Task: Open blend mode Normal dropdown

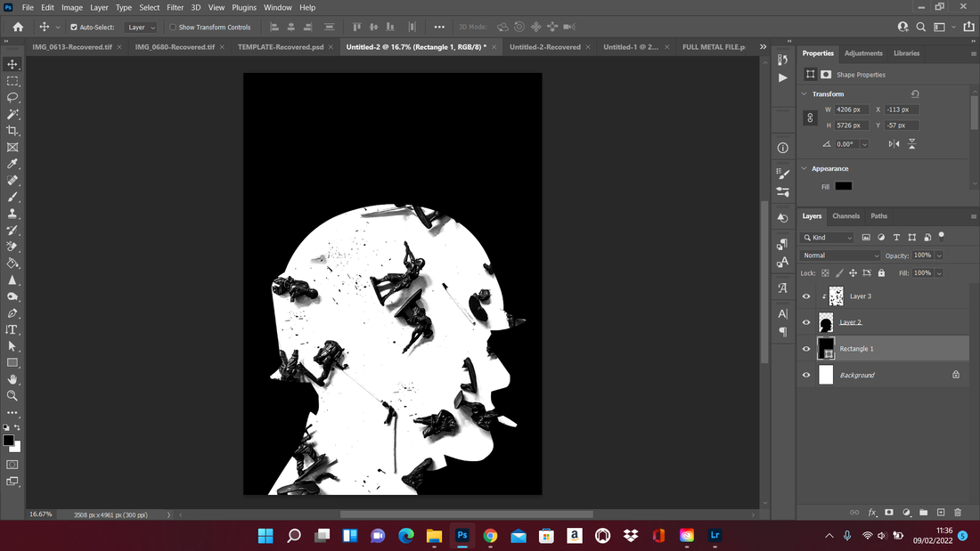Action: (840, 255)
